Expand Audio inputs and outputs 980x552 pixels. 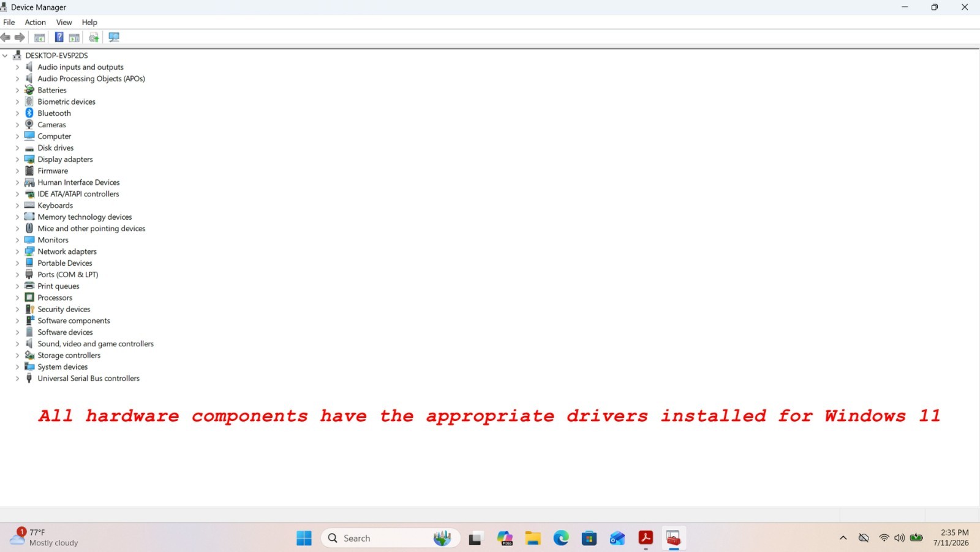[17, 67]
